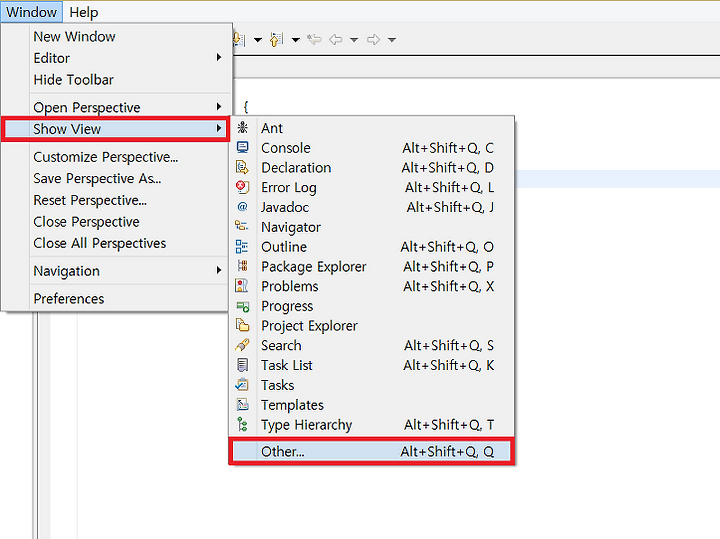
Task: Open the next annotation dropdown arrow
Action: 258,40
